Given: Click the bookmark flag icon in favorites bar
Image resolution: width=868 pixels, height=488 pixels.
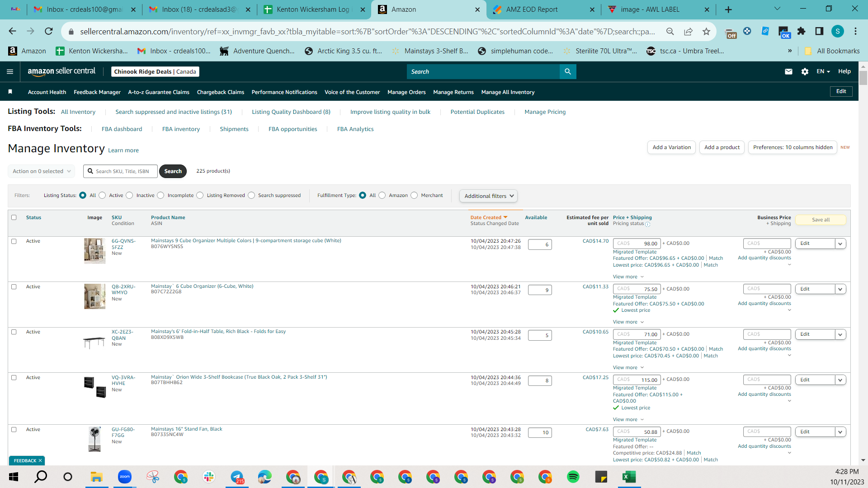Looking at the screenshot, I should (x=10, y=92).
